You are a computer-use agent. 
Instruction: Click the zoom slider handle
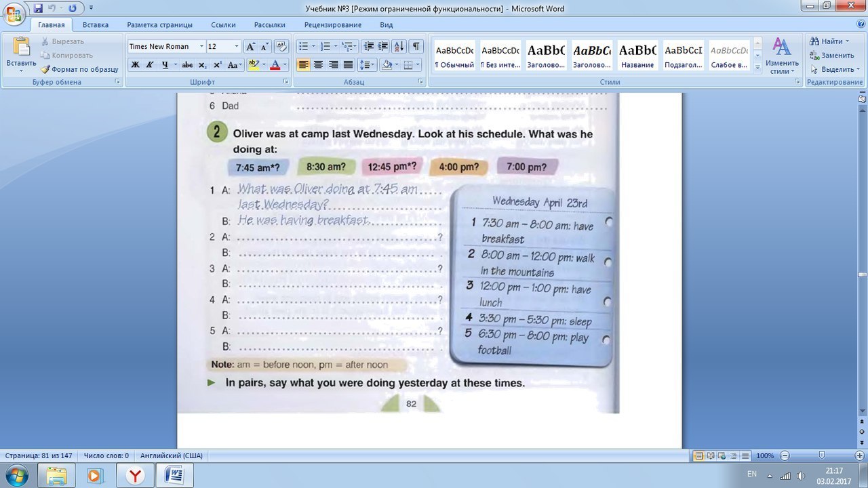[x=822, y=456]
